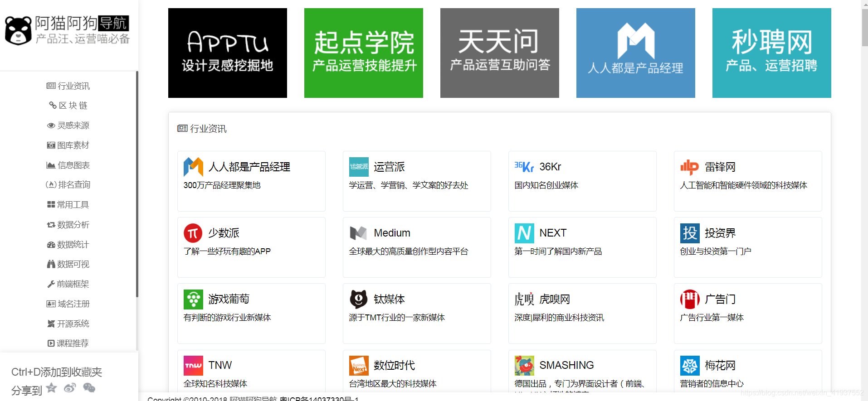
Task: Select 数据统计 sidebar item
Action: tap(68, 245)
